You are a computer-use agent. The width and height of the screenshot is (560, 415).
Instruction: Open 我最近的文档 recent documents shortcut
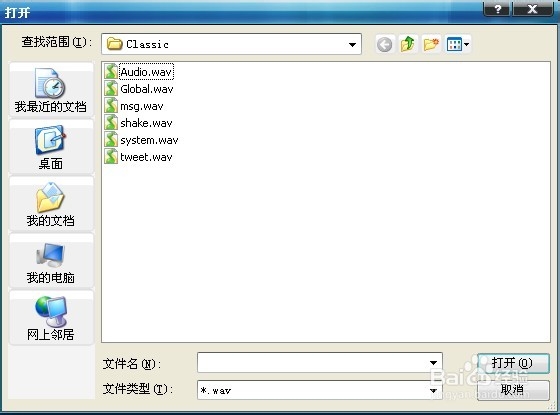coord(51,89)
